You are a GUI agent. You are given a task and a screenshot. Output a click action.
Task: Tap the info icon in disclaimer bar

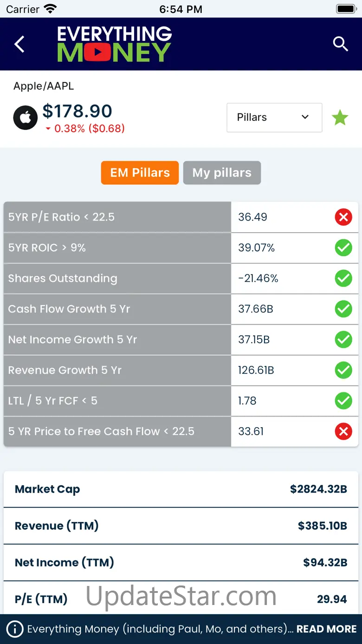click(15, 629)
